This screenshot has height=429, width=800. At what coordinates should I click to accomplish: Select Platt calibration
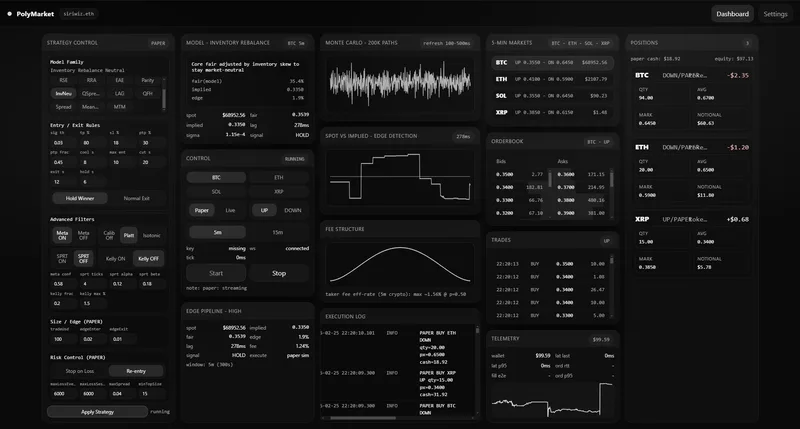tap(129, 235)
